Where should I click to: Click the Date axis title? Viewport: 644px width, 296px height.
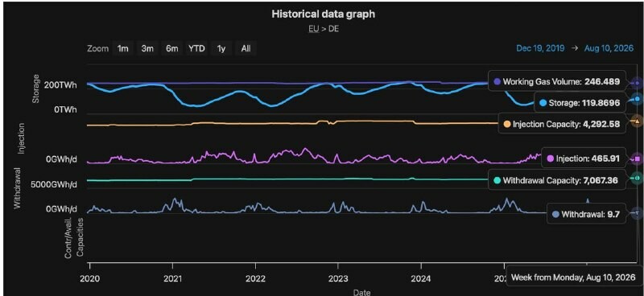[x=361, y=292]
